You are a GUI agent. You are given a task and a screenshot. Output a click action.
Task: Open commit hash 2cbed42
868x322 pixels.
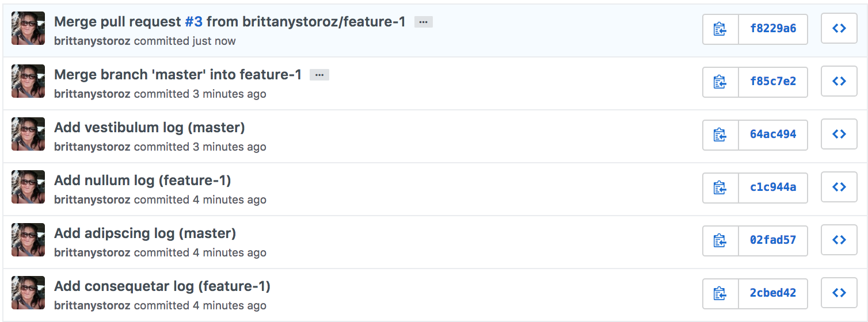(772, 293)
